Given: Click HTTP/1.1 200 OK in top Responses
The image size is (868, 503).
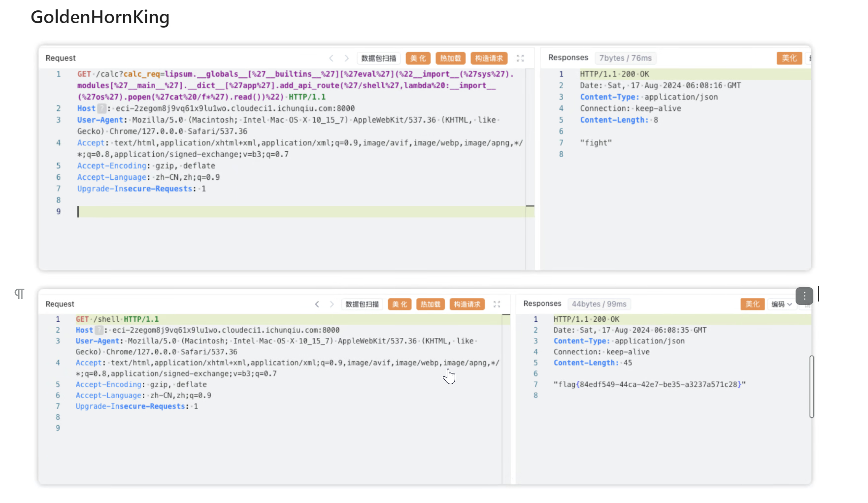Looking at the screenshot, I should tap(614, 74).
